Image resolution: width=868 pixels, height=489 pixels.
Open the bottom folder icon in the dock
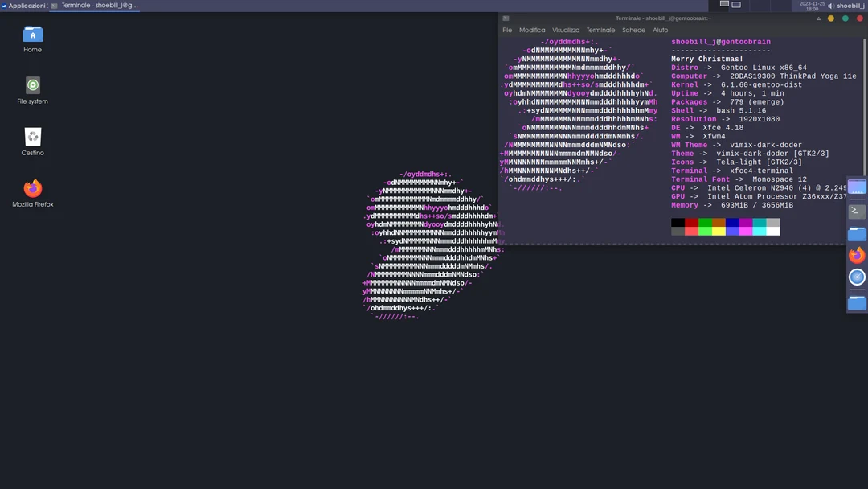(x=856, y=303)
